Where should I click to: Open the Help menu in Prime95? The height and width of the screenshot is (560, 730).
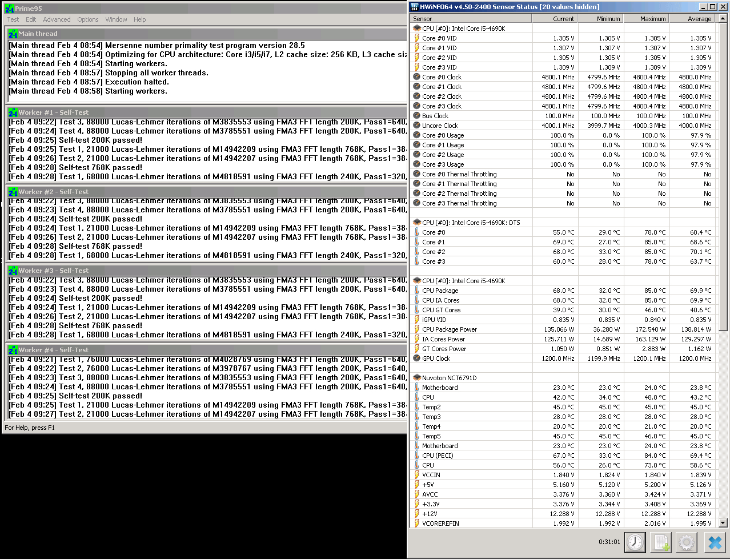140,19
